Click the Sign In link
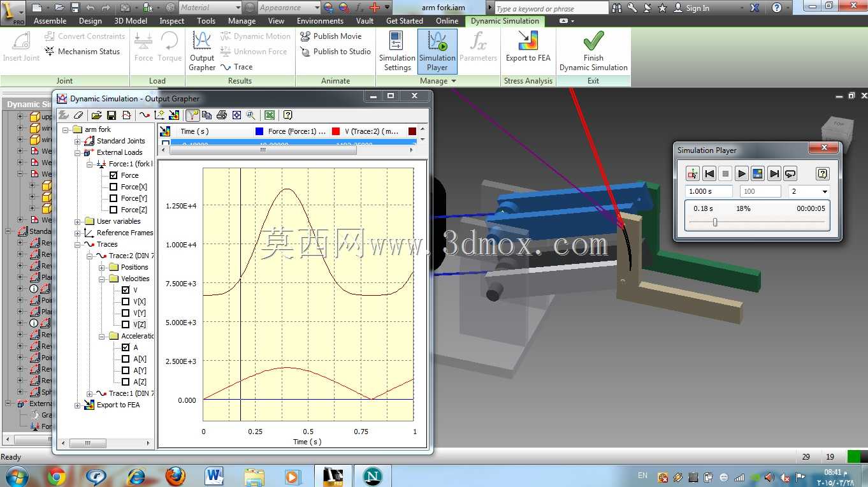 tap(698, 8)
